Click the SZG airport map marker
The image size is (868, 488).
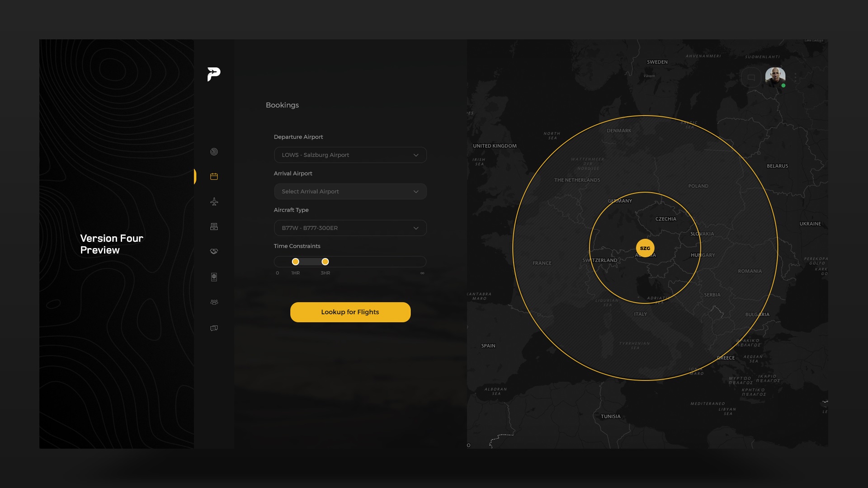pyautogui.click(x=645, y=248)
